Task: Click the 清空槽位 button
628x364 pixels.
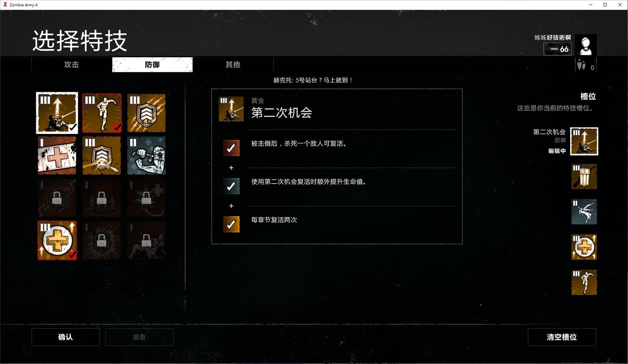Action: 562,337
